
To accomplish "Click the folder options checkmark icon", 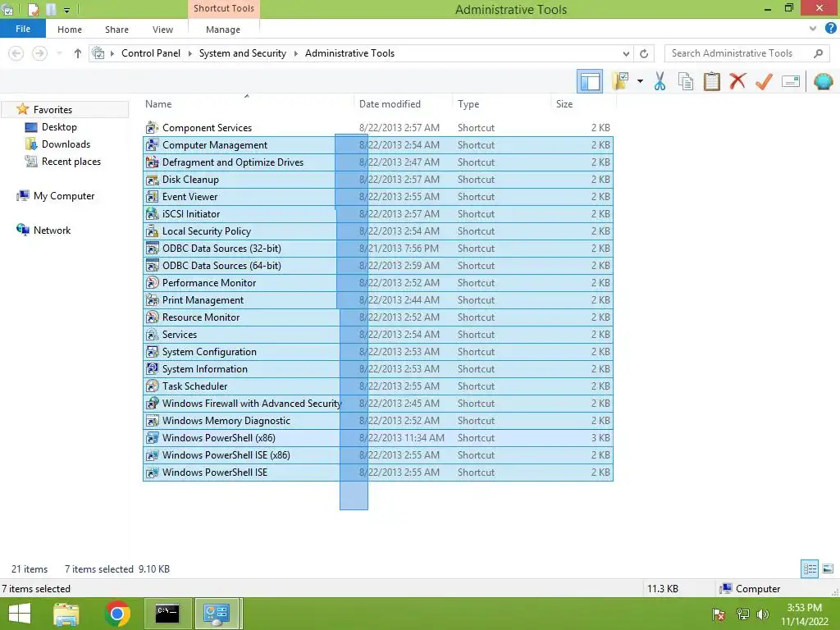I will click(620, 81).
